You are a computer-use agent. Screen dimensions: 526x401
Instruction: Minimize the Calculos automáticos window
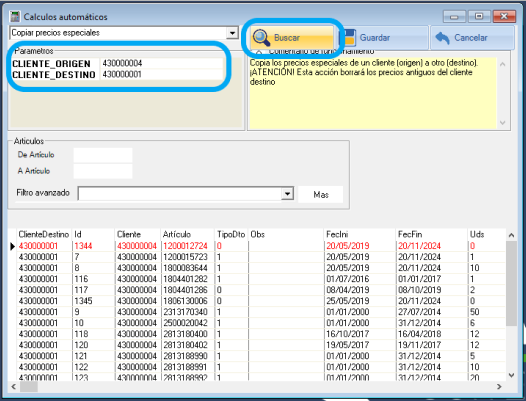tap(454, 16)
